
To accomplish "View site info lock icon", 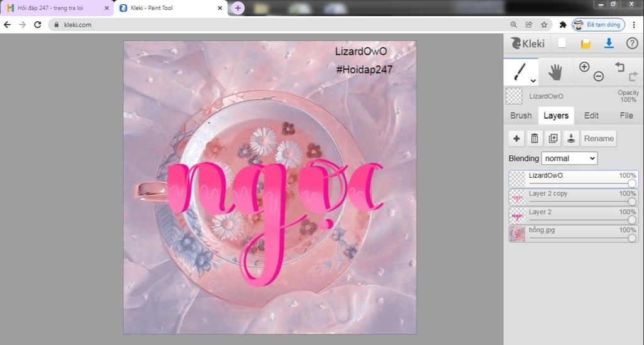I will point(57,25).
